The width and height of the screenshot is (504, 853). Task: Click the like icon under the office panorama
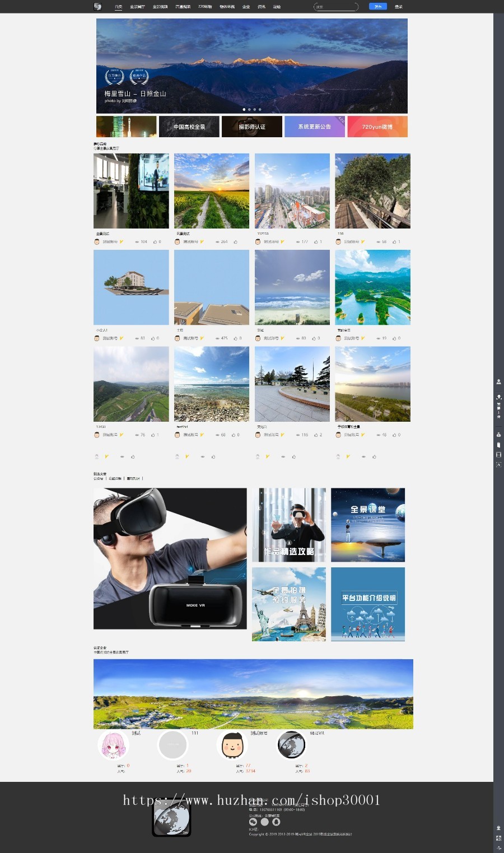click(x=154, y=242)
